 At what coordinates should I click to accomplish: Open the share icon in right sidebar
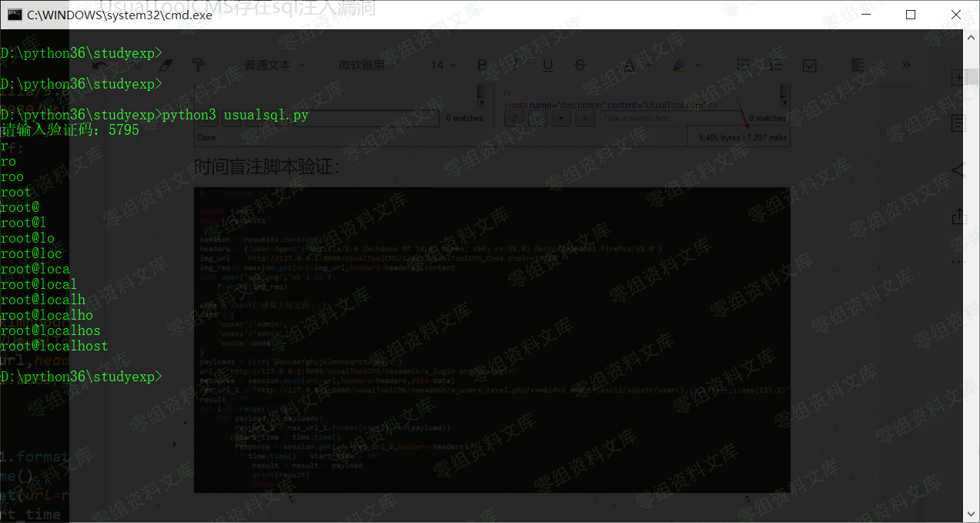(x=958, y=170)
